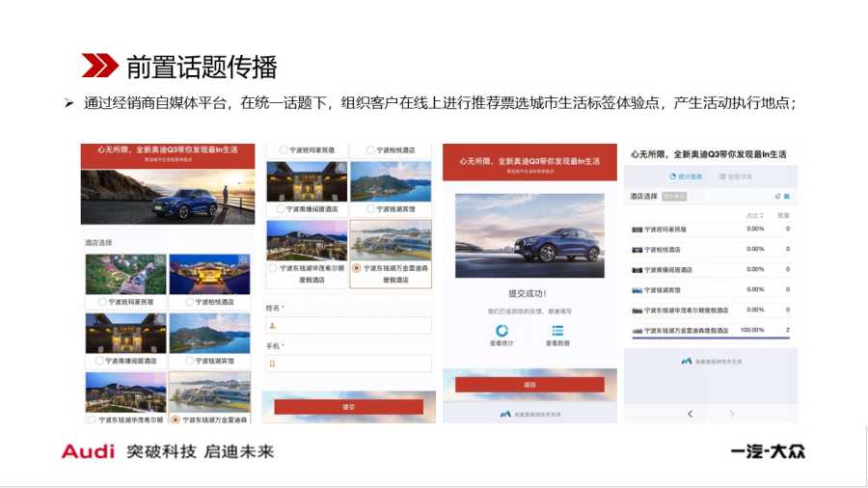
Task: Click the refresh icon beside 酒店选择 header
Action: tap(777, 197)
